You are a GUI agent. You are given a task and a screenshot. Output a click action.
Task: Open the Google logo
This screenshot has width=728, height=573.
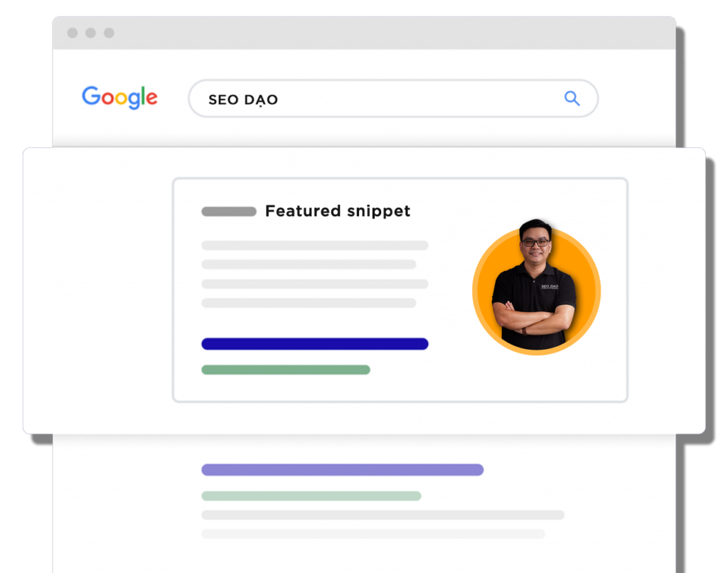[119, 97]
